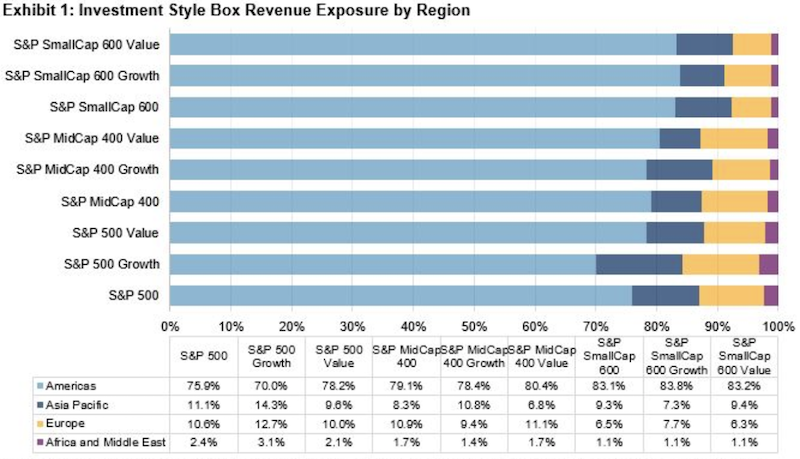Click the Asia Pacific legend color swatch
The width and height of the screenshot is (800, 459).
(40, 405)
